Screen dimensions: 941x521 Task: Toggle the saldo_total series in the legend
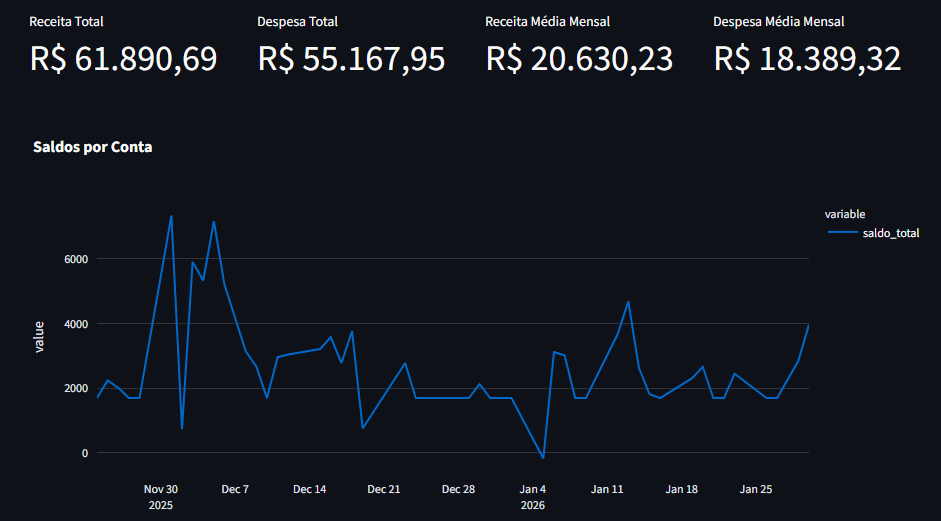pyautogui.click(x=890, y=233)
